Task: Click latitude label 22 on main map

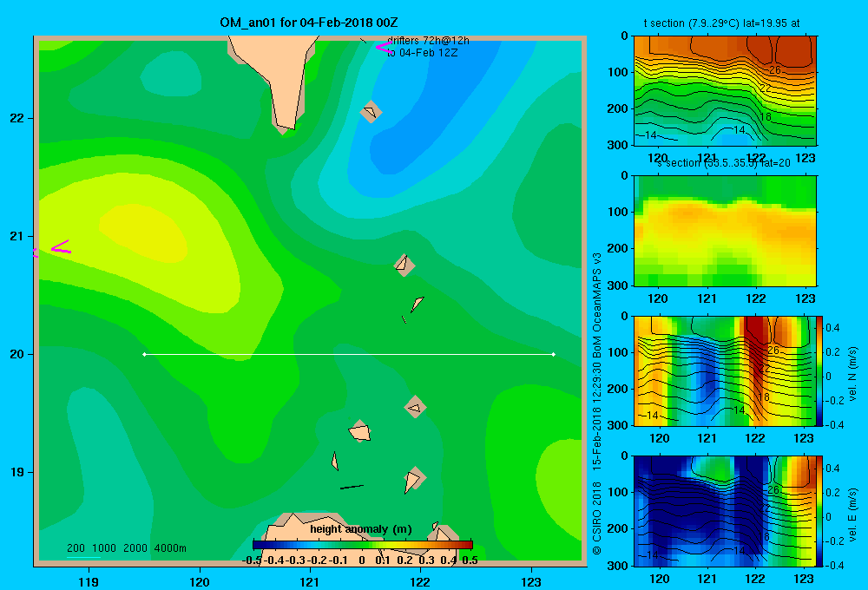Action: click(17, 119)
